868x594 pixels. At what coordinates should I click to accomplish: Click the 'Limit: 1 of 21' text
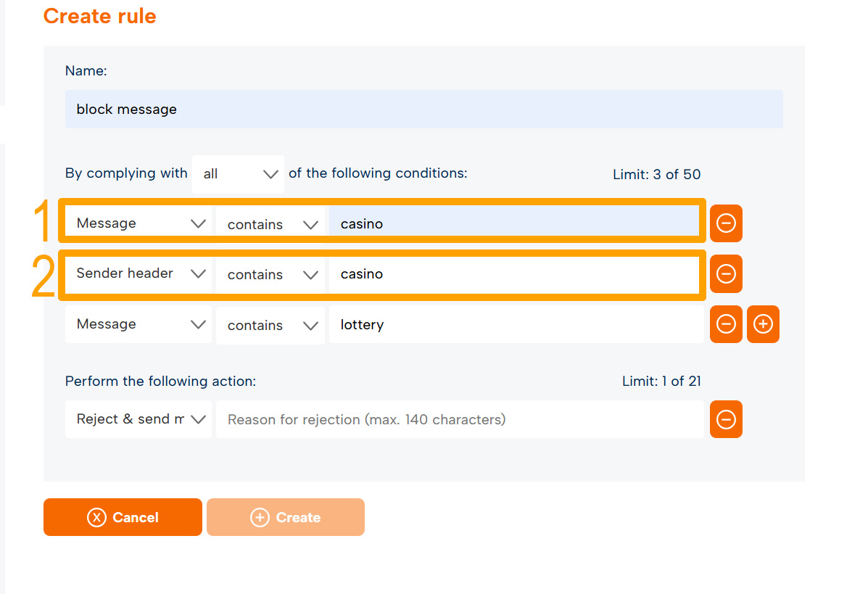[661, 381]
